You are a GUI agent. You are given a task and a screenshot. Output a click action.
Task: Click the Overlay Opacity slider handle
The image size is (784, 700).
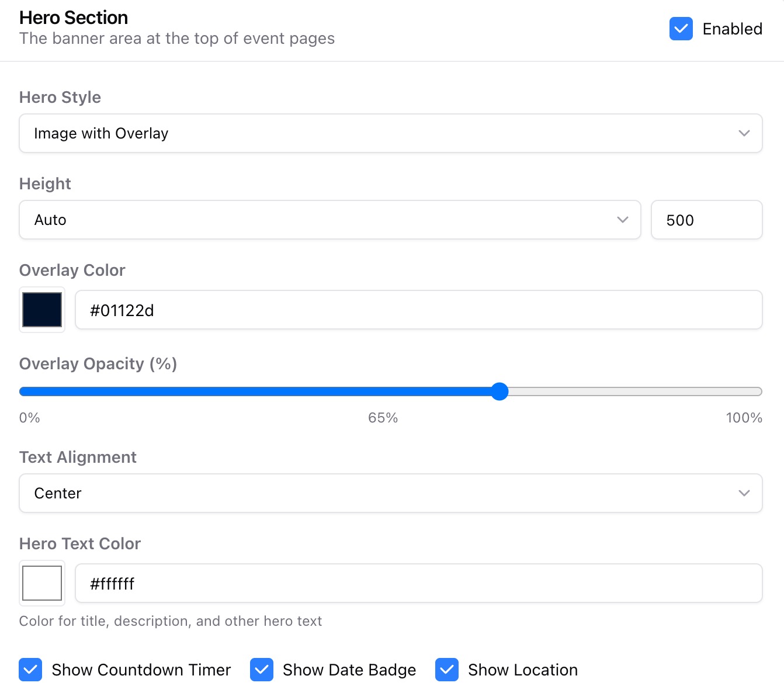(500, 391)
